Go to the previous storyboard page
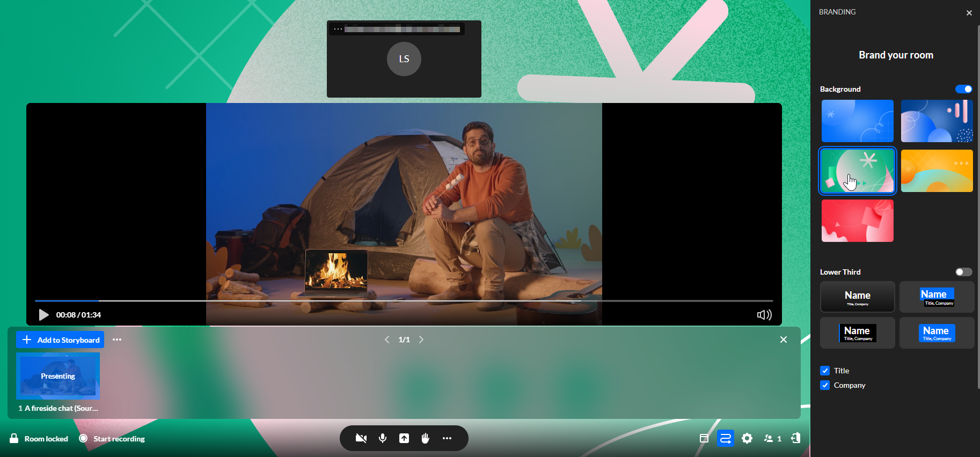The image size is (980, 457). click(x=387, y=340)
